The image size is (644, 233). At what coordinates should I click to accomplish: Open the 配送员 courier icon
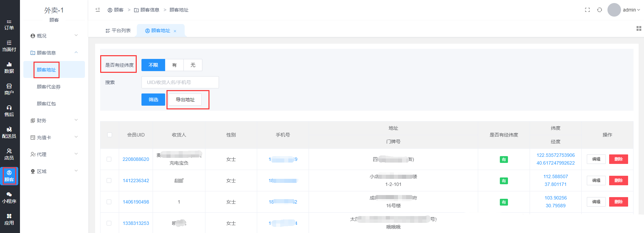coord(9,133)
